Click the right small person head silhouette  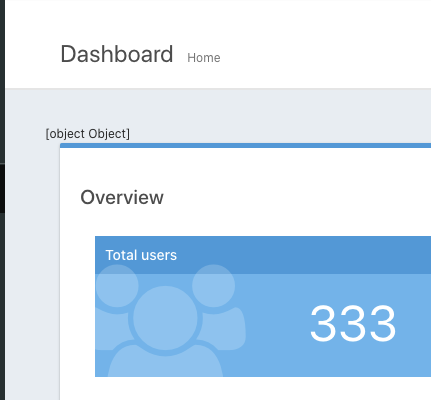(214, 286)
